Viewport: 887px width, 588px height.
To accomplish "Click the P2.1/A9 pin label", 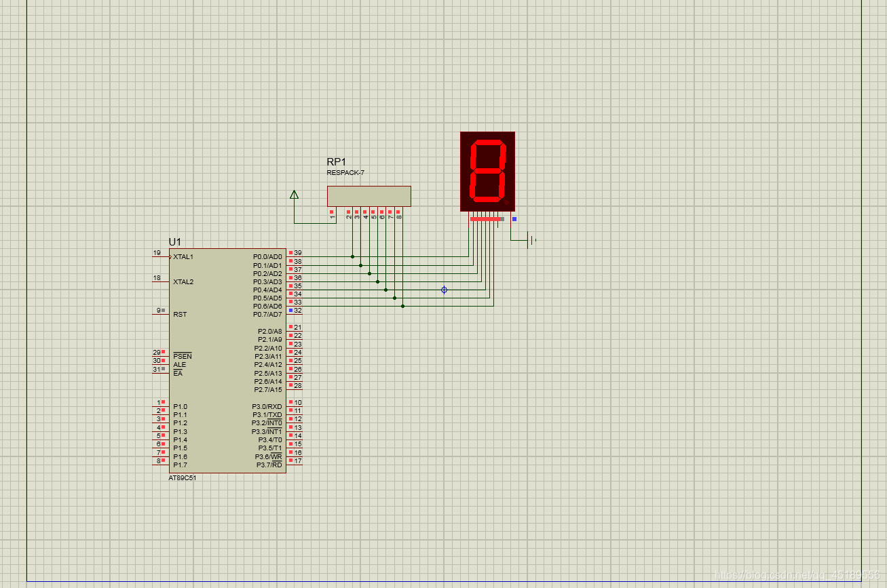I will (x=269, y=340).
